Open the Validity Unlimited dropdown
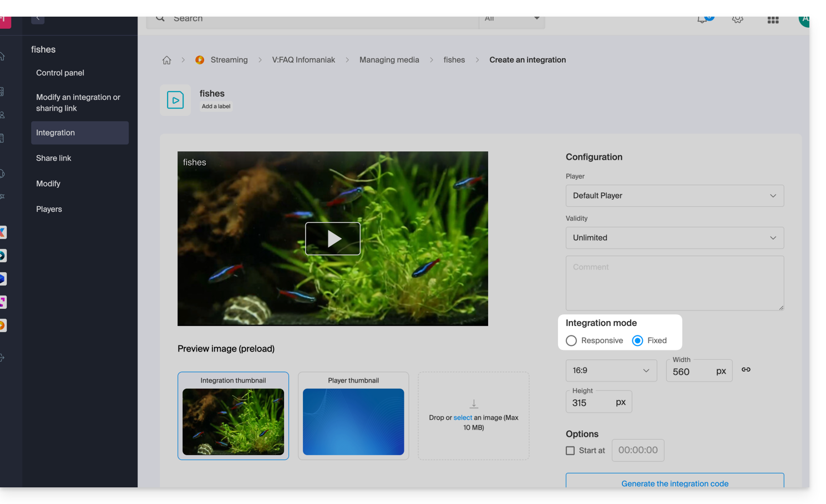826x504 pixels. [x=675, y=238]
